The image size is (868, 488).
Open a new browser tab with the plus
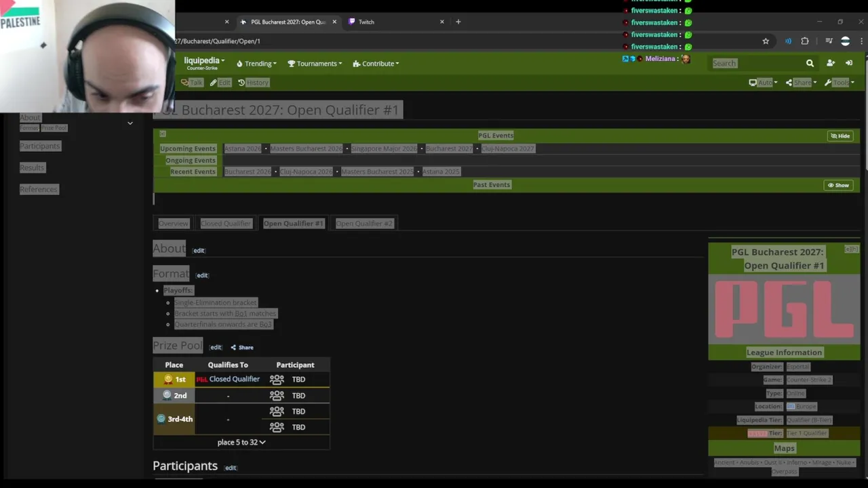[x=458, y=22]
